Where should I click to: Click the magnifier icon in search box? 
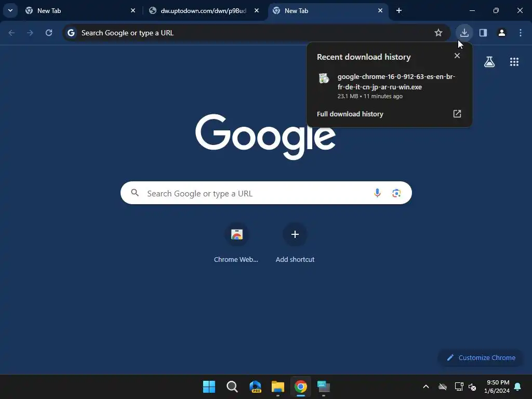(135, 193)
